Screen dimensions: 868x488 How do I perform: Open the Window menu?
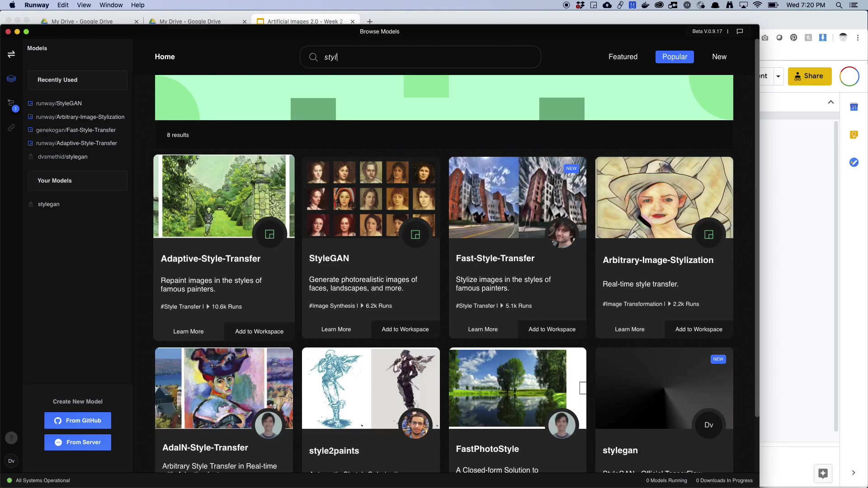click(x=111, y=5)
